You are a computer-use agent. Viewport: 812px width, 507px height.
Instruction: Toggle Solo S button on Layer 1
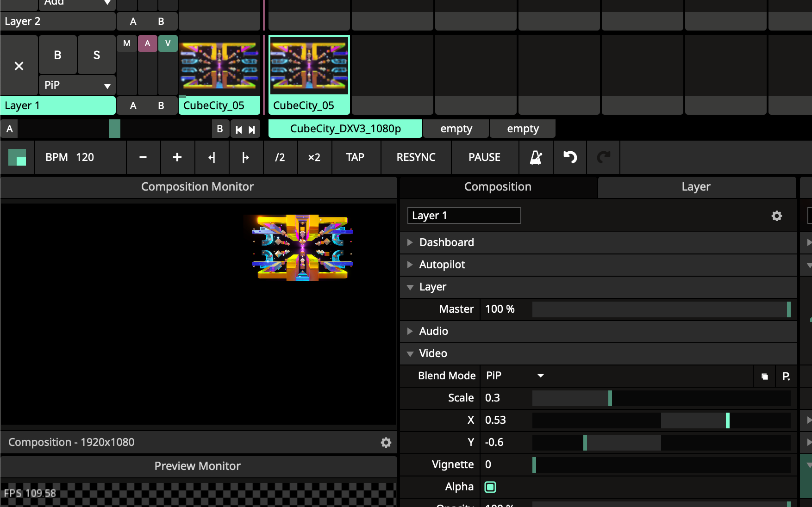[96, 55]
